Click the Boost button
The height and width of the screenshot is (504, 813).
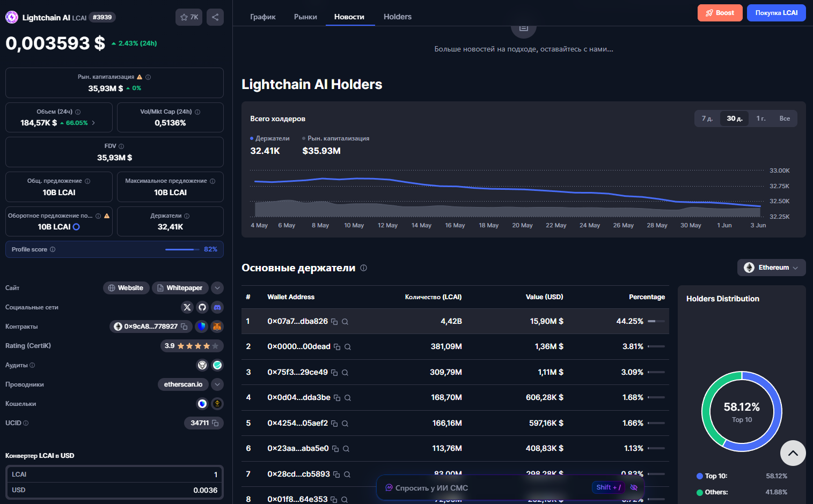[x=720, y=13]
